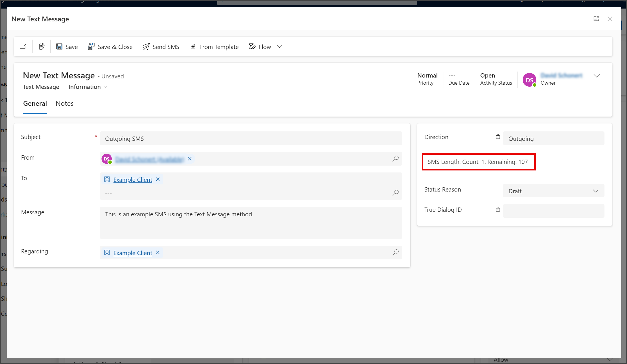Viewport: 627px width, 364px height.
Task: Select the General tab
Action: 35,103
